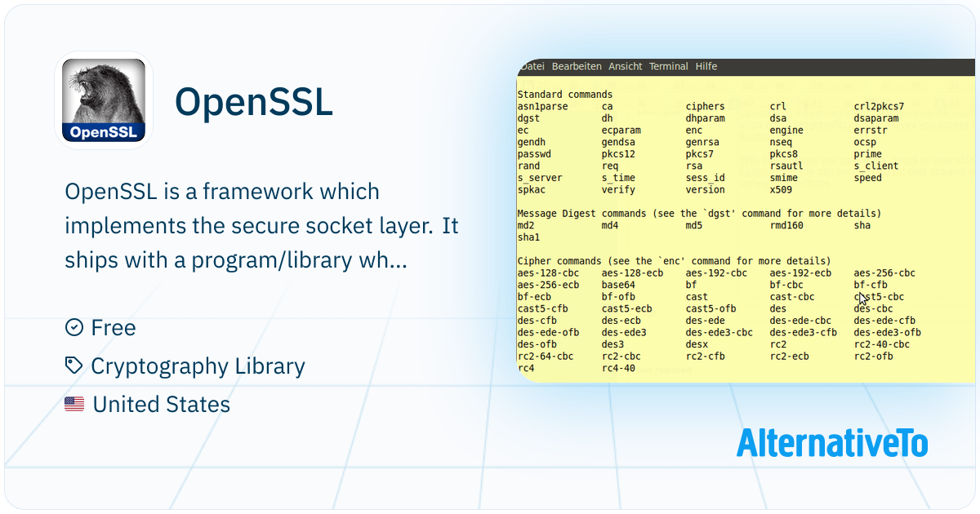Select the 'prime' command text
Screen dimensions: 980x514
coord(868,153)
